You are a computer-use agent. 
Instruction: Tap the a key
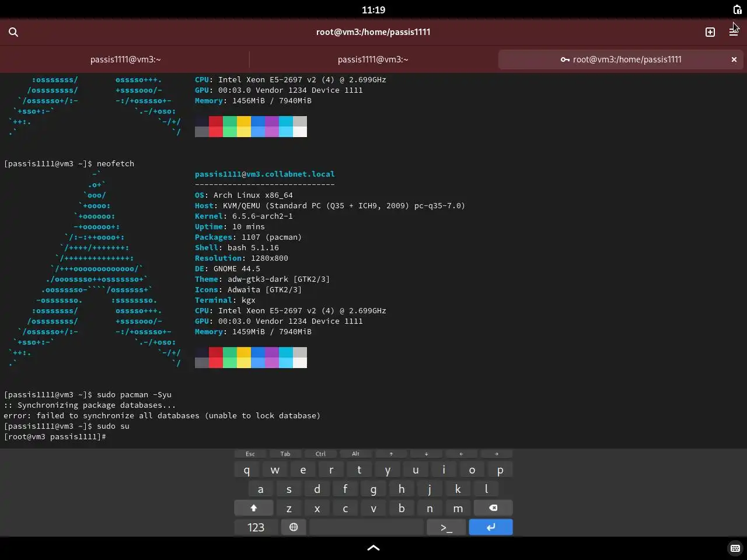click(261, 489)
